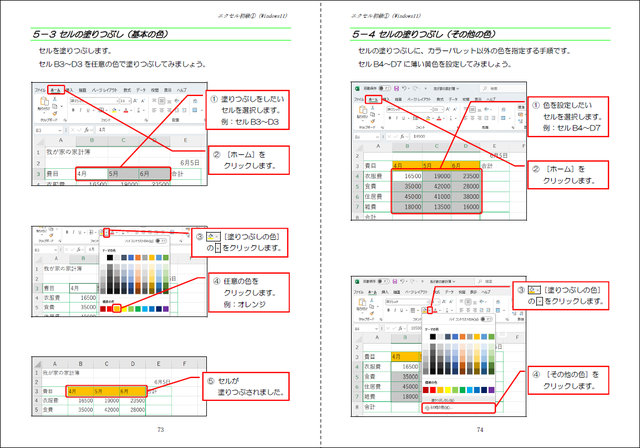
Task: Pick dark red standard swatch in 5-4 step ③ palette
Action: [x=426, y=390]
